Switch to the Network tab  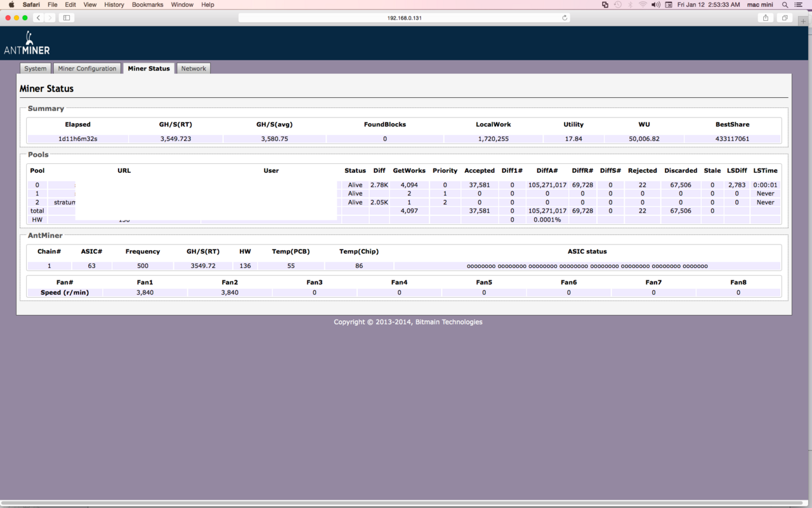click(193, 69)
